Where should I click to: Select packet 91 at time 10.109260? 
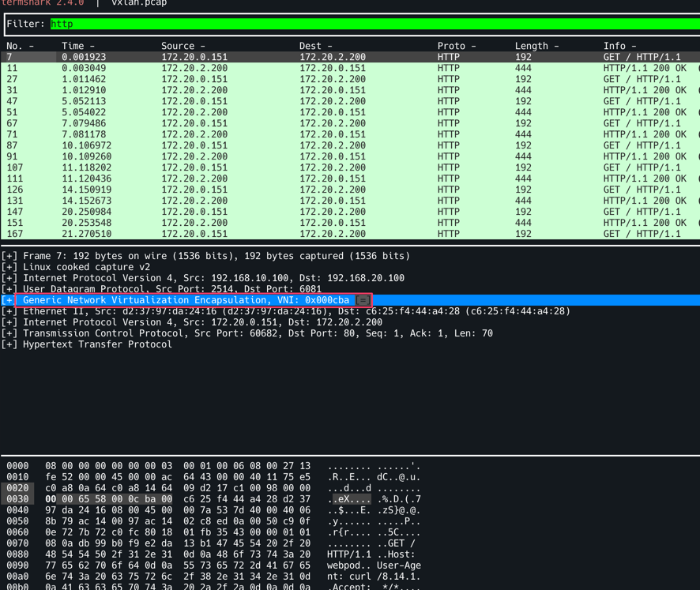[237, 157]
